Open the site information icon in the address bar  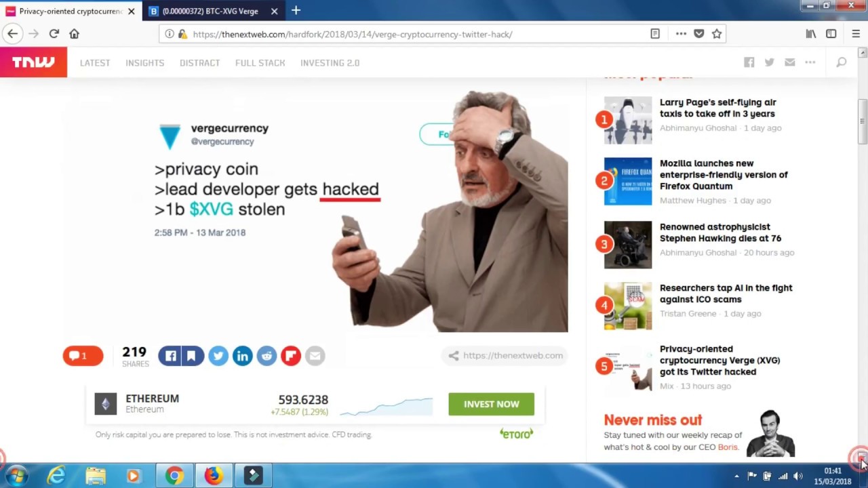pyautogui.click(x=170, y=34)
